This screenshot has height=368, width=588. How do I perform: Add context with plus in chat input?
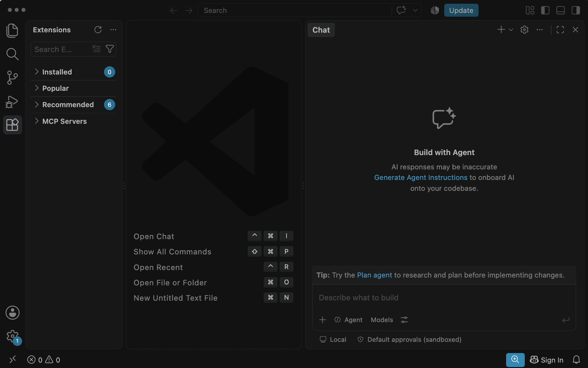(x=323, y=320)
